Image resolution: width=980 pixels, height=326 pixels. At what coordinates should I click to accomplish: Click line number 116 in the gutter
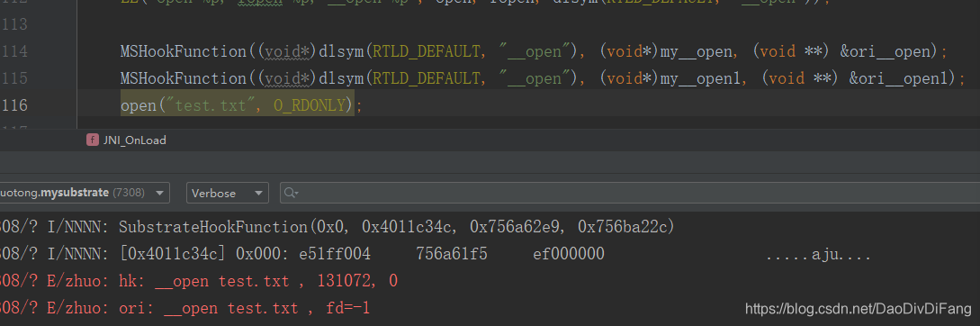pos(14,105)
